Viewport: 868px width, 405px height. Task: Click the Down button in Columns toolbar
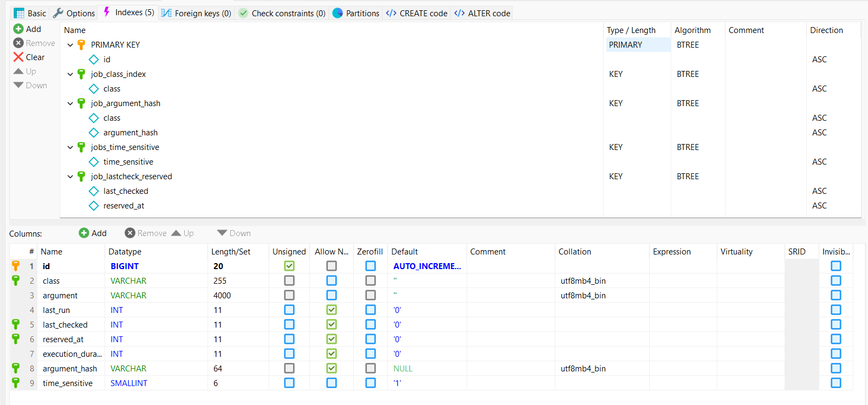[x=234, y=233]
